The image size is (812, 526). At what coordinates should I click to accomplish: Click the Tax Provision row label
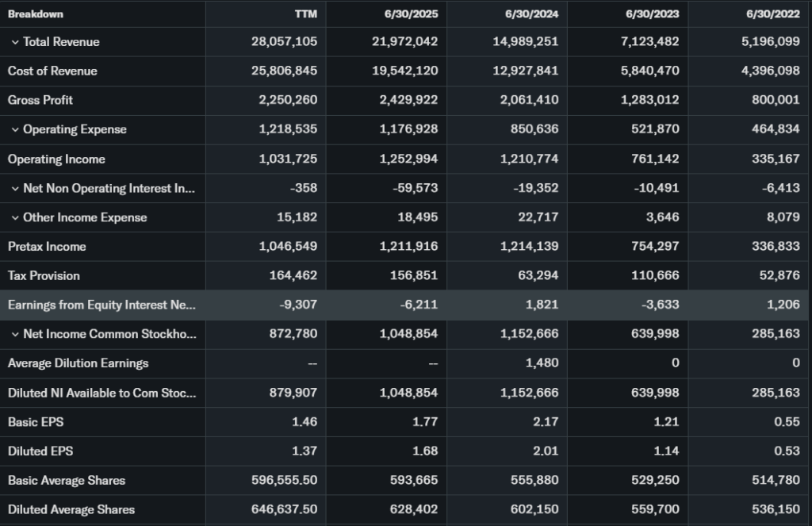pyautogui.click(x=44, y=276)
